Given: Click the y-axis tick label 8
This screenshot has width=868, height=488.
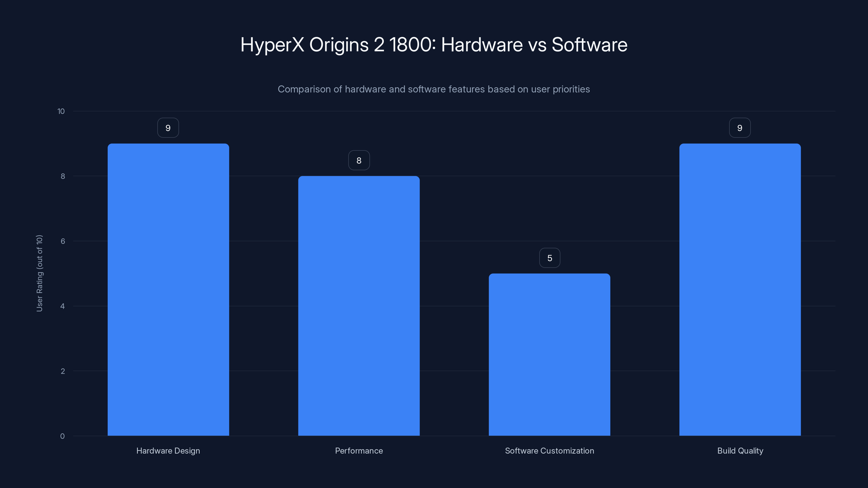Looking at the screenshot, I should click(x=63, y=176).
